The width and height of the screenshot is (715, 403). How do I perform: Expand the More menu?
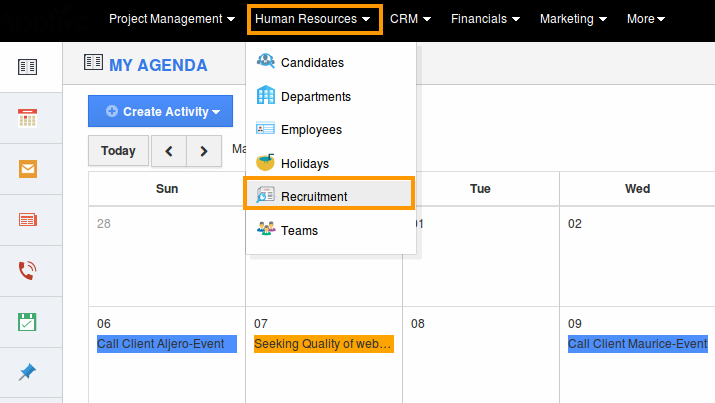pos(646,19)
